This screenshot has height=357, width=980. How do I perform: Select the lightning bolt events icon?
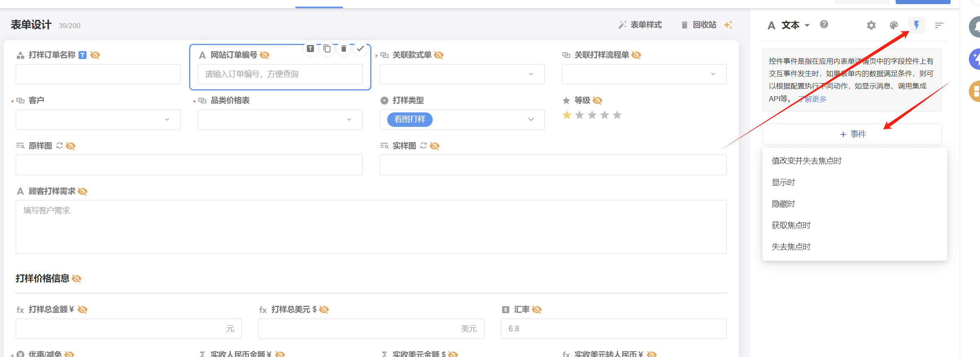coord(916,25)
